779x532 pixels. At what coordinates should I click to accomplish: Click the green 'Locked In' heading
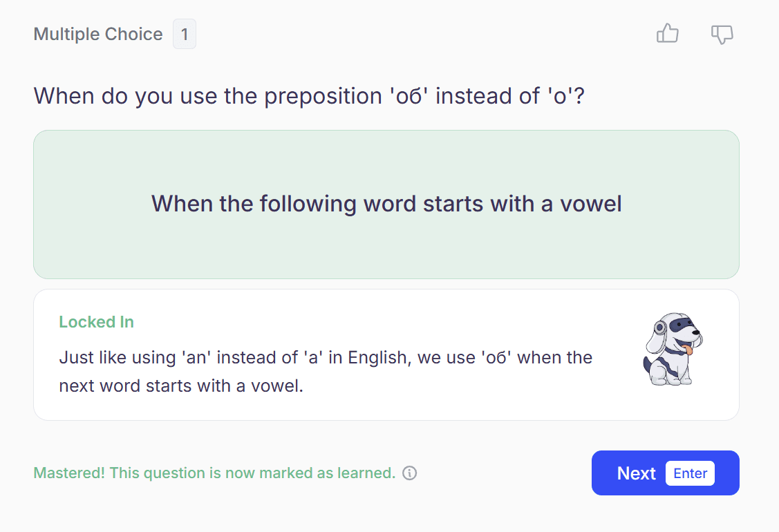[96, 322]
